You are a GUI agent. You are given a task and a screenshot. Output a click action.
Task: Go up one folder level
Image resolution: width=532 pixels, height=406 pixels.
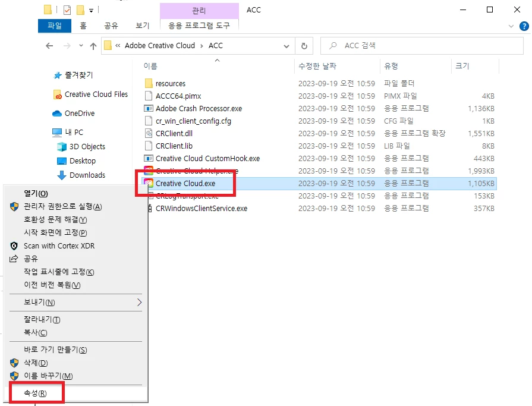tap(93, 46)
